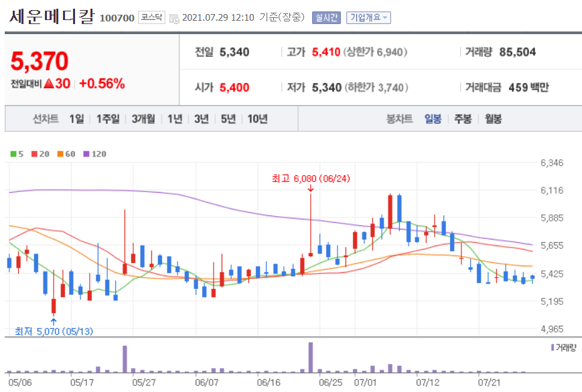Viewport: 582px width, 392px height.
Task: Click the 실시간 real-time button
Action: click(326, 17)
